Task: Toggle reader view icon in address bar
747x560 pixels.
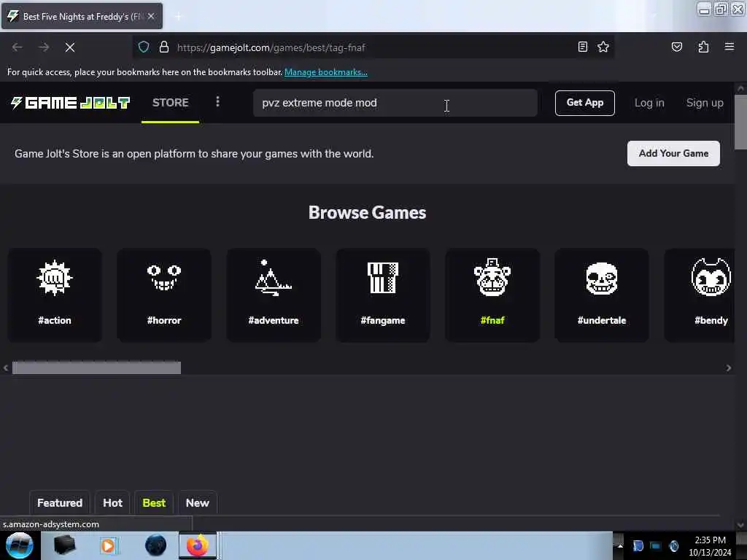Action: (583, 47)
